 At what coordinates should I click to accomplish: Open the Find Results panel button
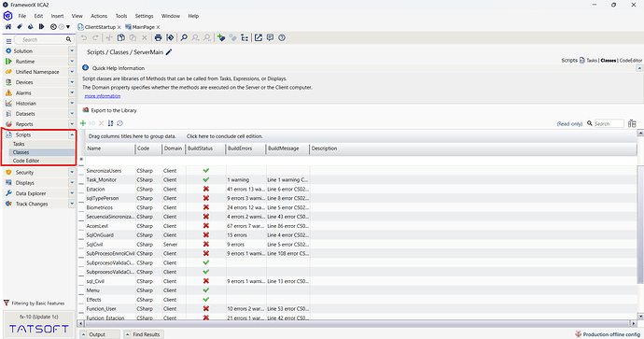coord(144,334)
